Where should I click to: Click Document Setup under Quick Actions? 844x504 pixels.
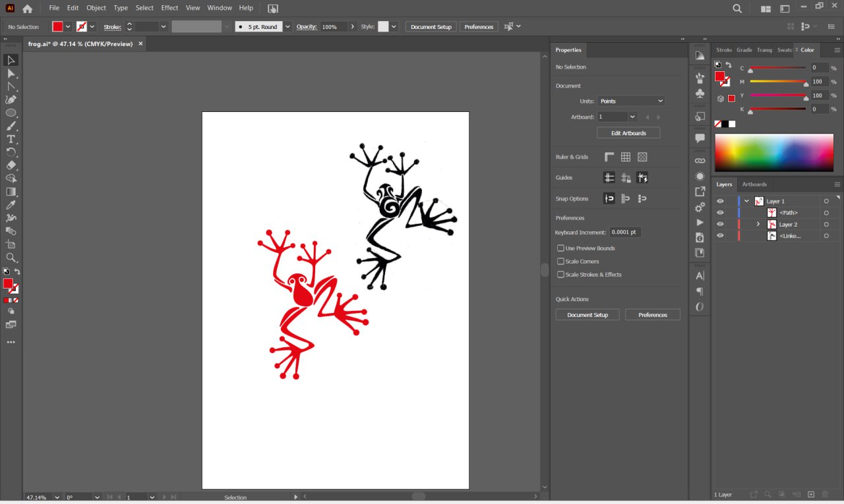(x=587, y=315)
